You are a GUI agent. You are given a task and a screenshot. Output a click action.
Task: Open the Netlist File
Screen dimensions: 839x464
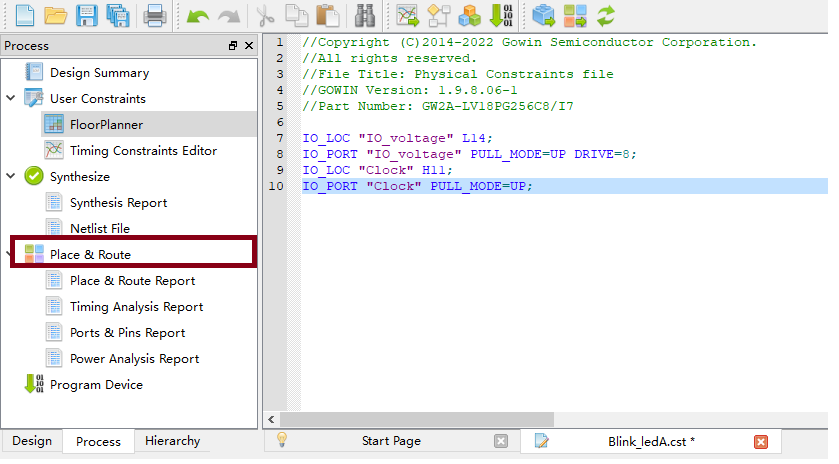100,229
